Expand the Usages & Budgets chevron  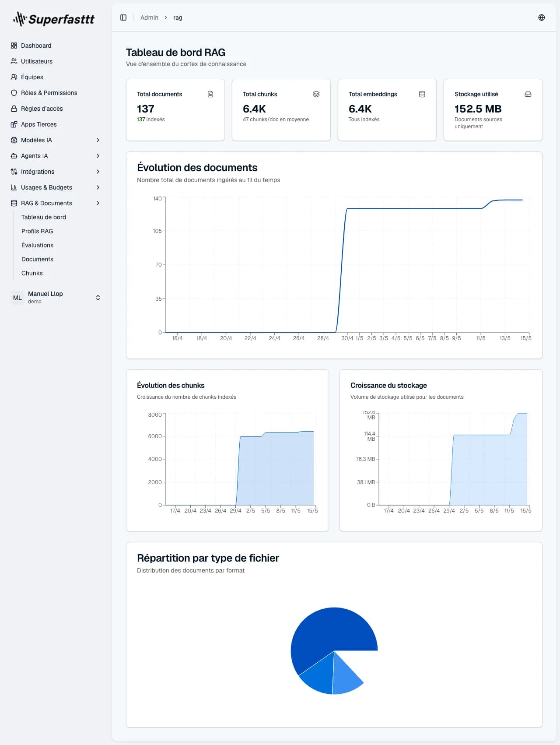coord(98,187)
